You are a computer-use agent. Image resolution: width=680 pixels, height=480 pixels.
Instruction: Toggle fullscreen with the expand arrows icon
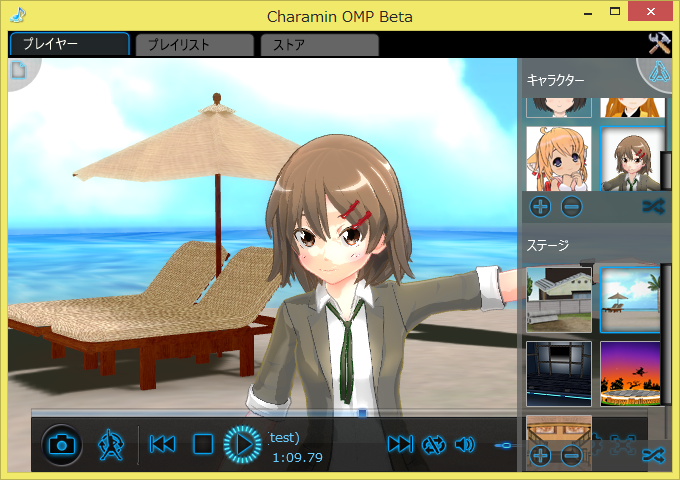pyautogui.click(x=622, y=444)
